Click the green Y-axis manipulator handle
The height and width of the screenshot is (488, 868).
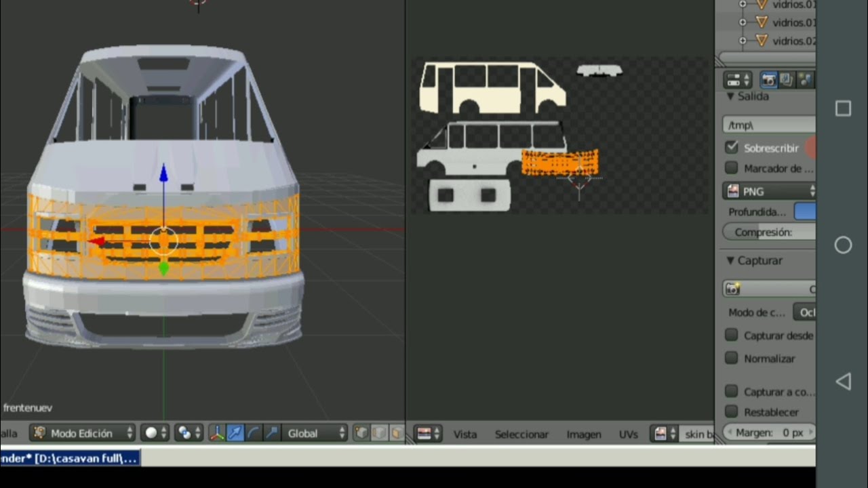(x=163, y=269)
